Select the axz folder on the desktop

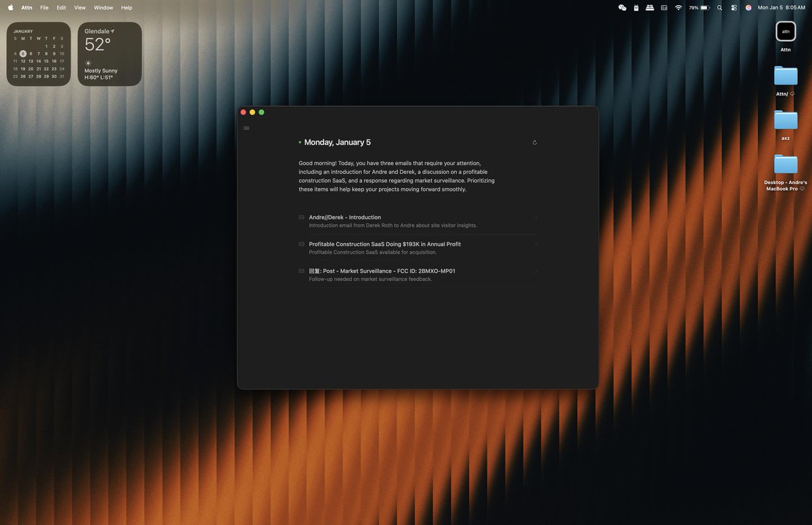(786, 120)
